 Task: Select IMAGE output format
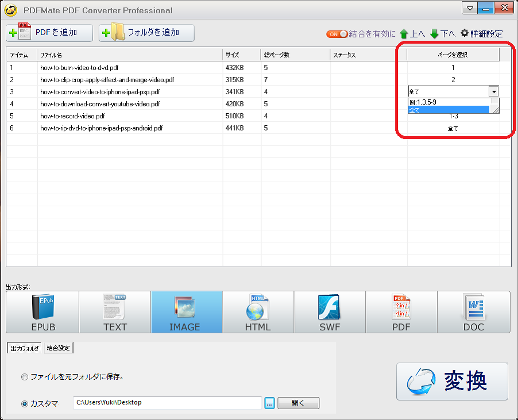187,312
